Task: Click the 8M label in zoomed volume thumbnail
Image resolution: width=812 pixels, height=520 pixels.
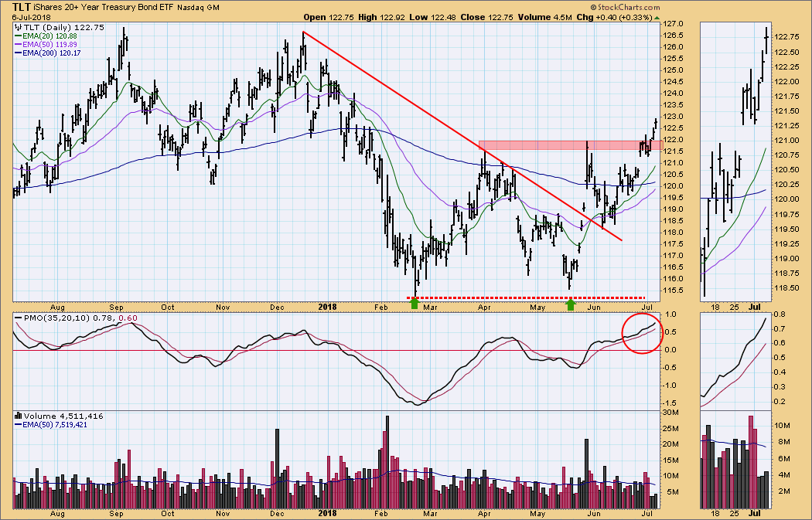Action: 784,442
